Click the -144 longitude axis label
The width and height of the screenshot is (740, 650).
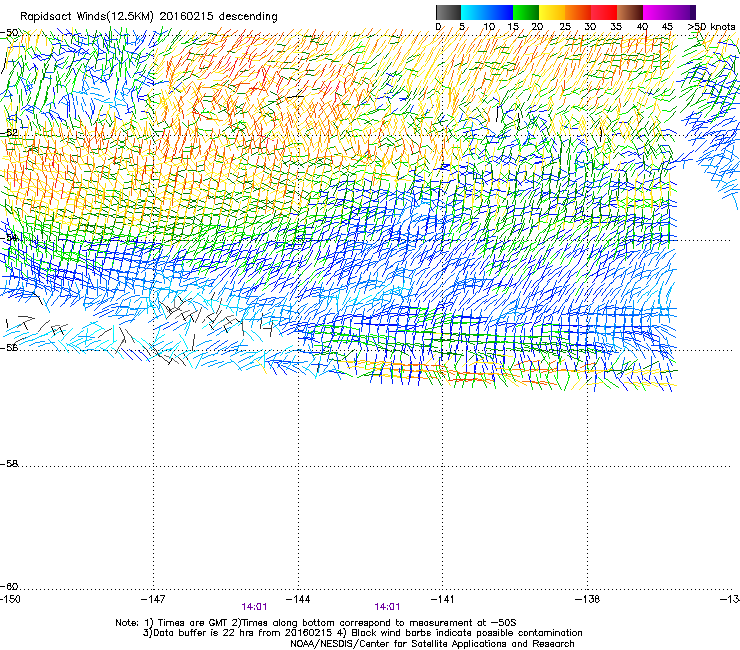[x=298, y=599]
